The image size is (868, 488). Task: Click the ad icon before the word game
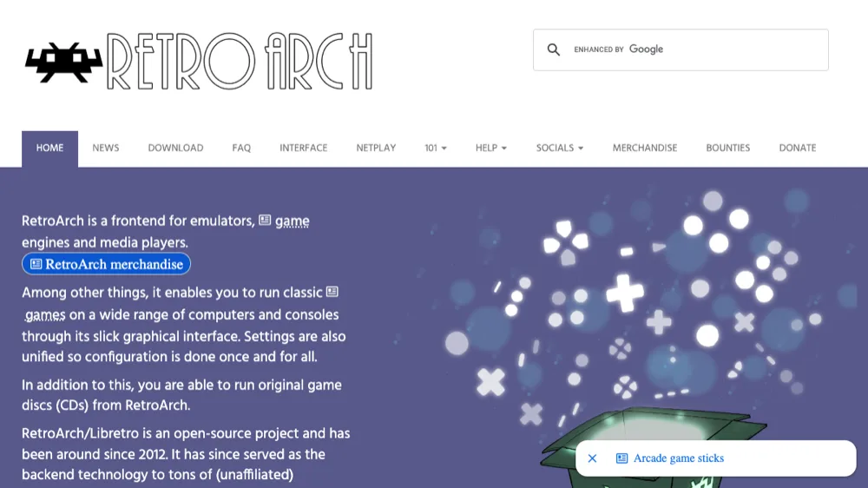pyautogui.click(x=265, y=221)
